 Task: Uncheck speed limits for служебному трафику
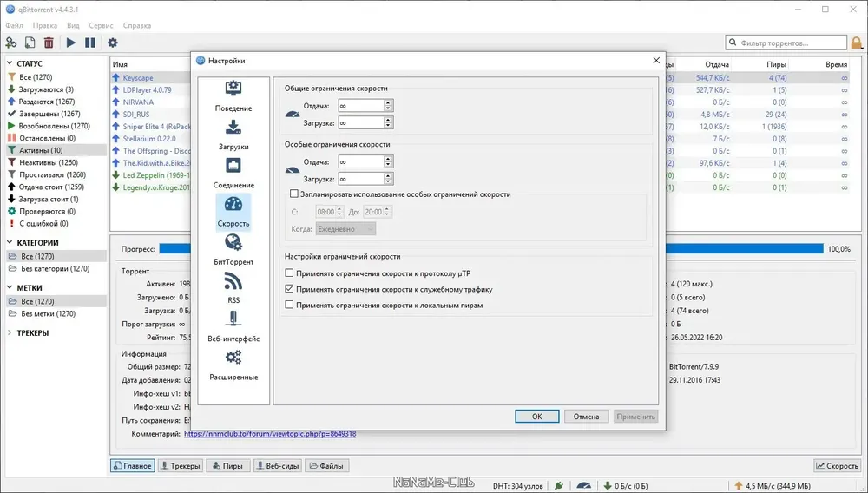(289, 289)
